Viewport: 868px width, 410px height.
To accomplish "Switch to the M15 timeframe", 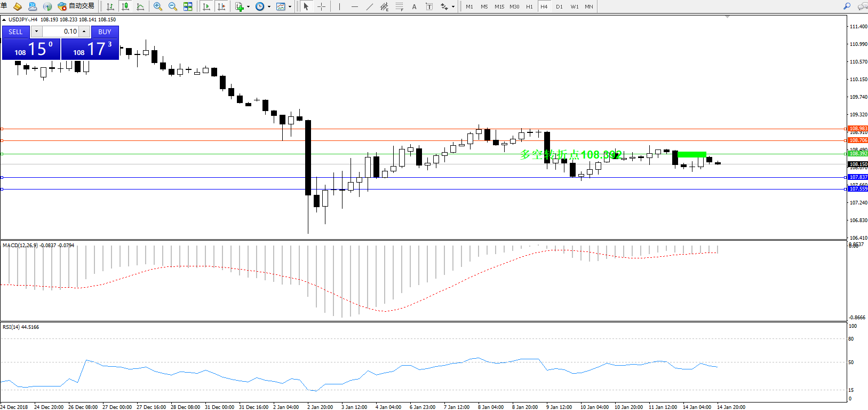I will tap(499, 6).
